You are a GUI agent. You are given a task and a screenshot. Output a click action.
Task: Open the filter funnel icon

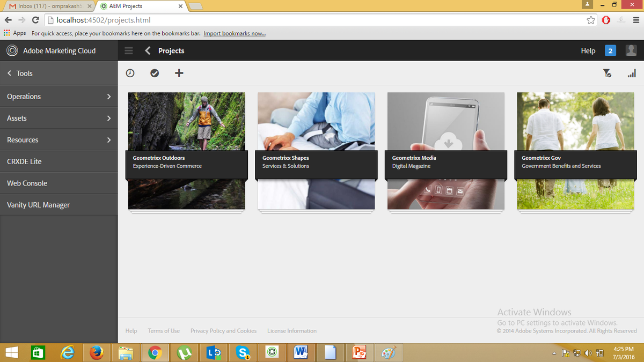[x=607, y=73]
